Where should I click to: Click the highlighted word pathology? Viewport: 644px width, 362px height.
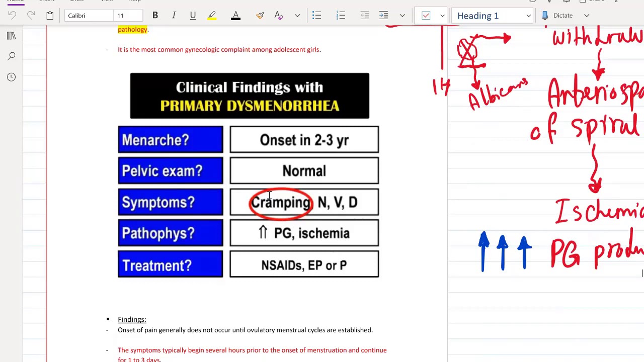[132, 30]
